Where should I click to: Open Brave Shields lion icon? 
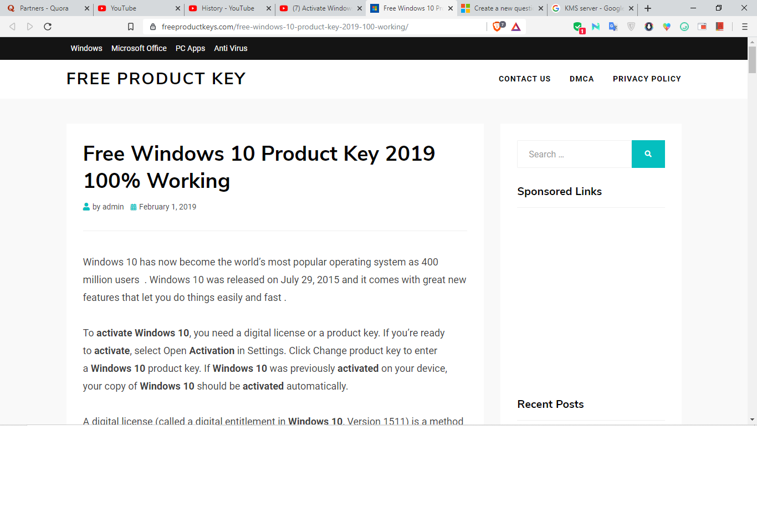pyautogui.click(x=498, y=27)
